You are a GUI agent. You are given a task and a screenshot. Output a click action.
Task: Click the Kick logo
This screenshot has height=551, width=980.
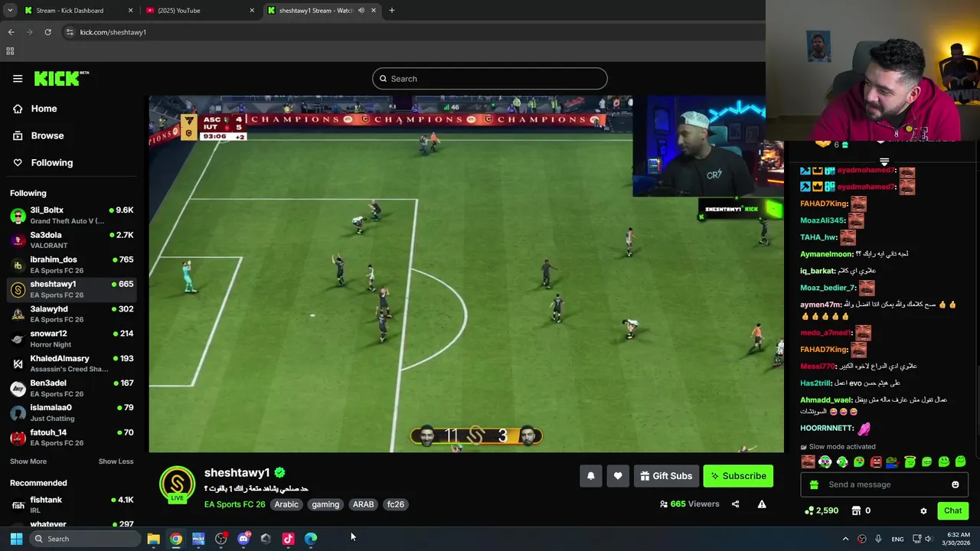pos(61,78)
